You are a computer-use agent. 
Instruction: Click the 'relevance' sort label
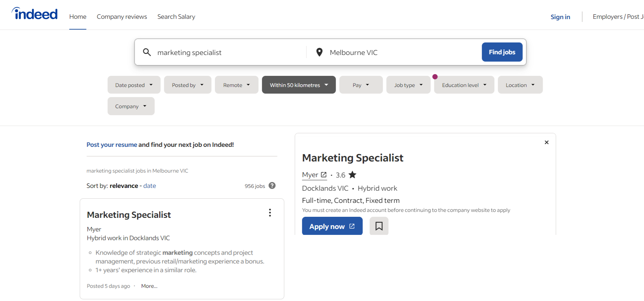click(124, 186)
